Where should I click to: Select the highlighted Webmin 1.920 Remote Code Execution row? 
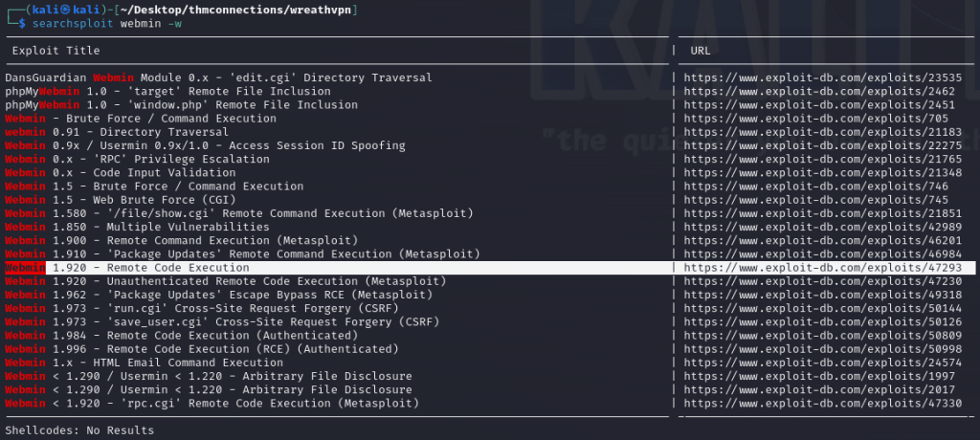(127, 269)
